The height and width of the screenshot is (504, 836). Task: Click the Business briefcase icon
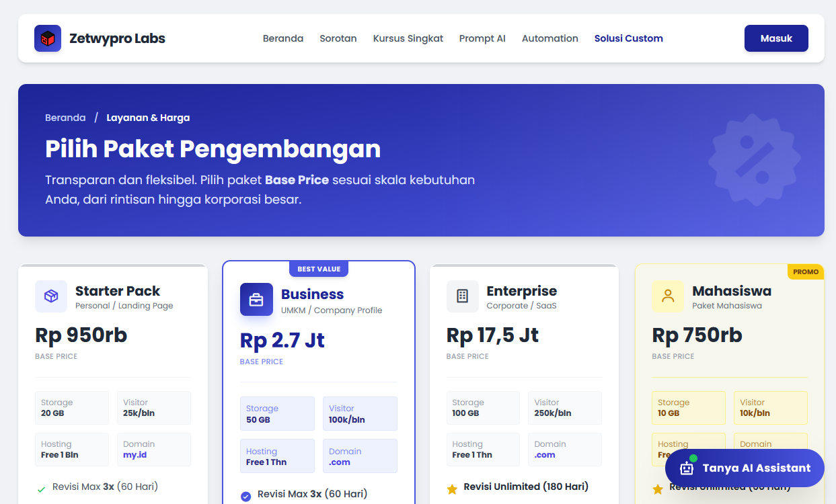coord(256,300)
